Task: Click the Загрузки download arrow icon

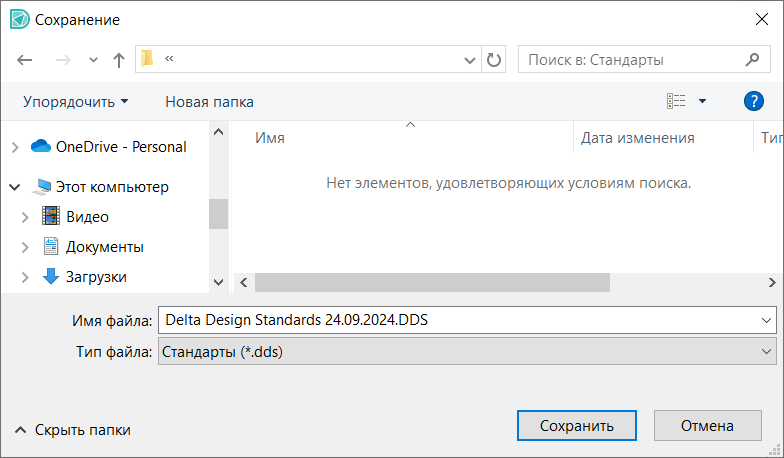Action: tap(51, 276)
